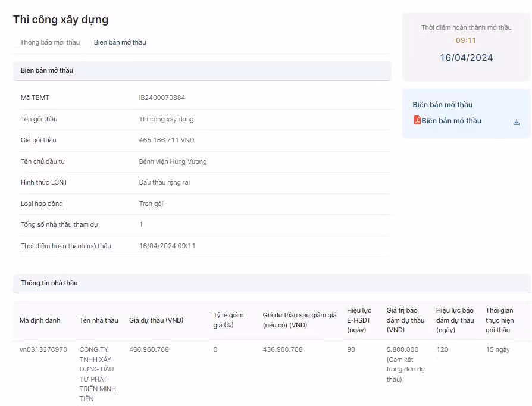Click the red PDF file icon

(417, 120)
